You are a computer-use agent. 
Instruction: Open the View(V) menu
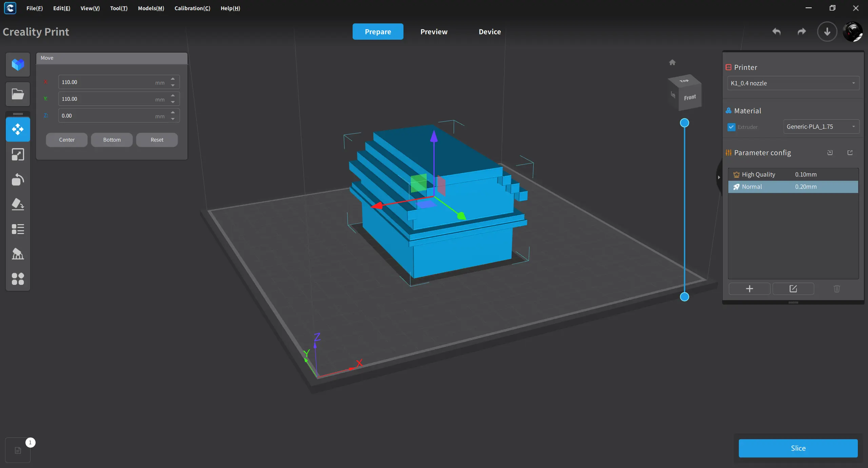point(90,8)
